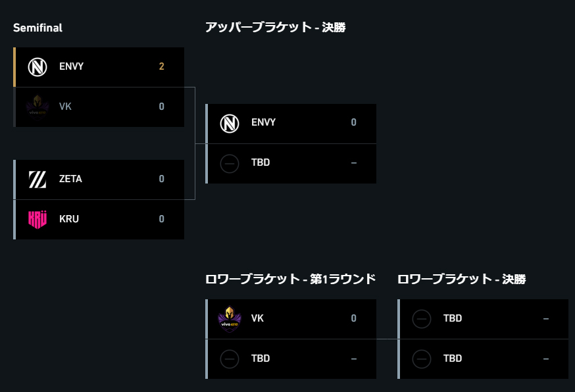Open the VK name in lower bracket match
575x392 pixels.
(x=257, y=318)
